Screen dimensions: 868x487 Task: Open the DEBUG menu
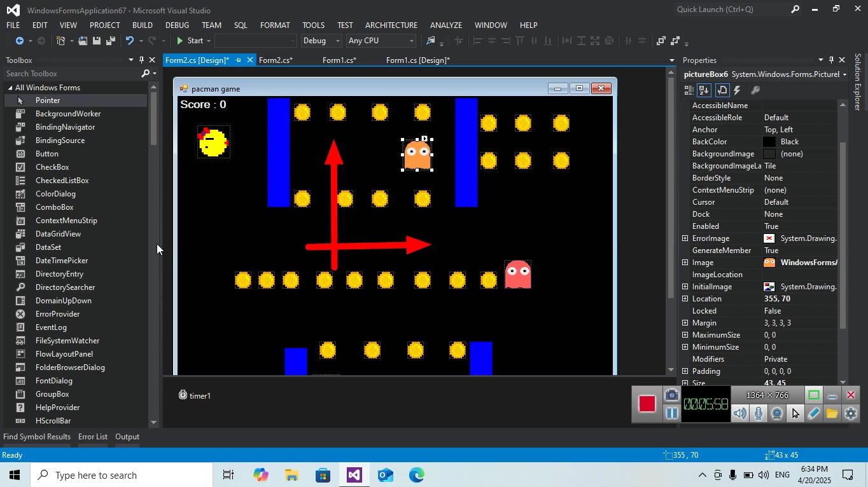pyautogui.click(x=177, y=25)
